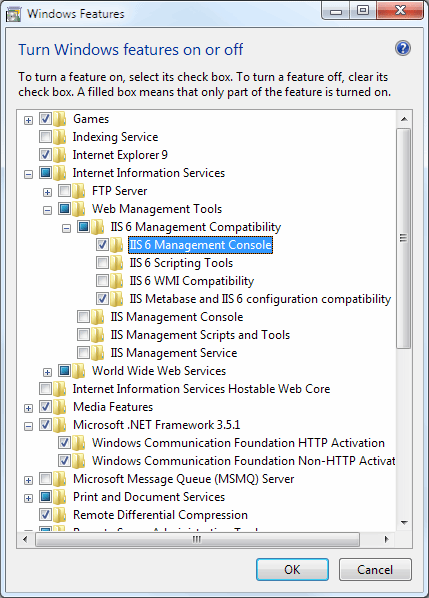This screenshot has width=429, height=598.
Task: Collapse the IIS 6 Management Compatibility node
Action: click(66, 228)
